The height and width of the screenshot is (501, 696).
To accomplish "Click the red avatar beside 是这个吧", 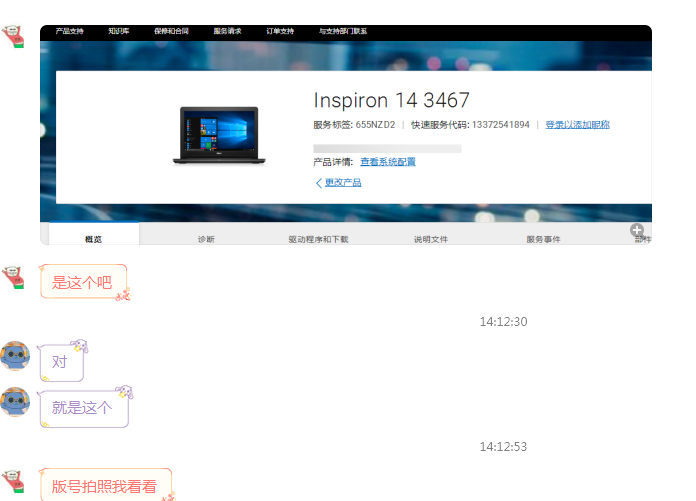I will pyautogui.click(x=13, y=279).
